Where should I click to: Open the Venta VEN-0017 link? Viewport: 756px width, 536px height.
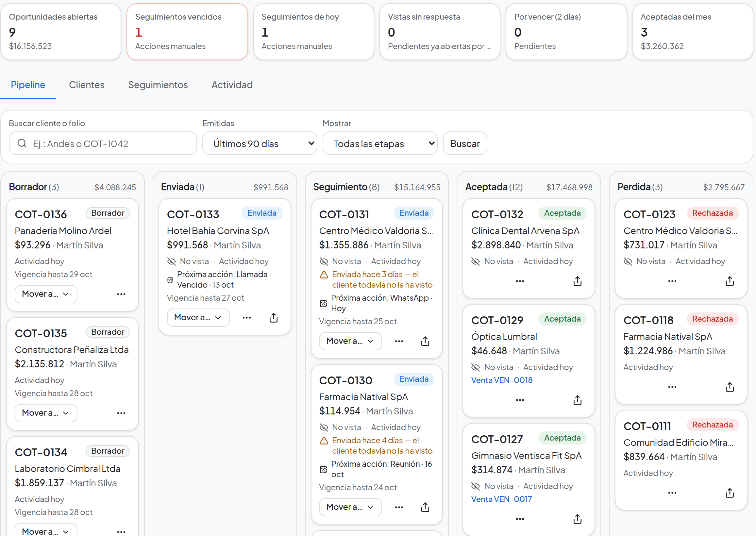(501, 499)
